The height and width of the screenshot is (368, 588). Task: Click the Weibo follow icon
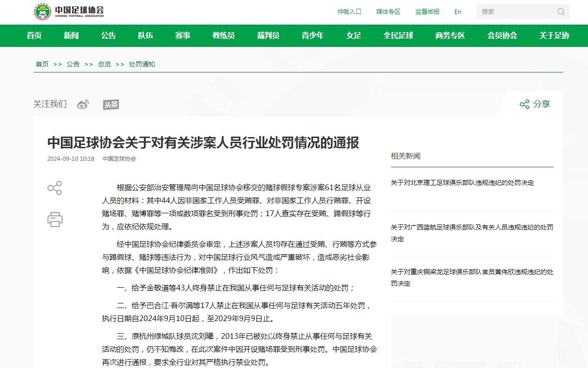tap(83, 104)
